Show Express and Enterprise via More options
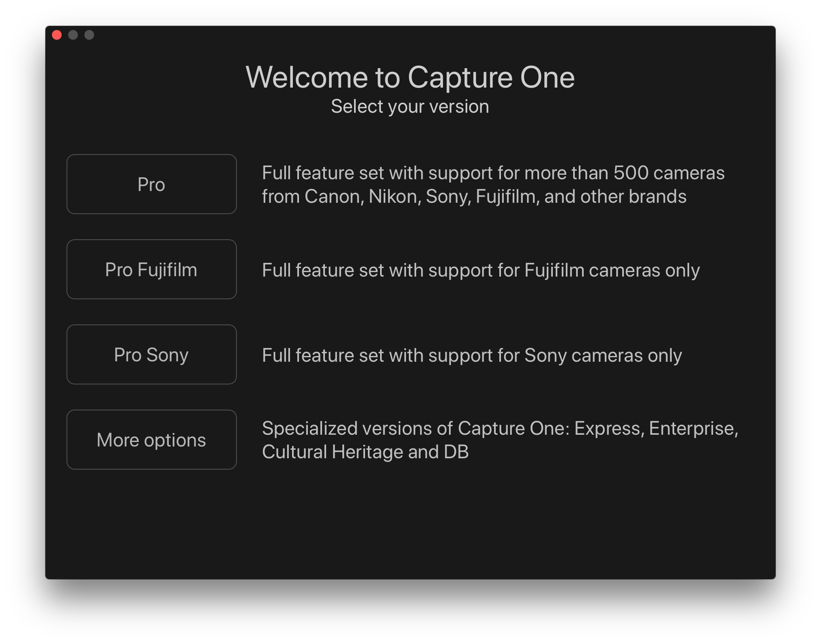 click(x=151, y=440)
